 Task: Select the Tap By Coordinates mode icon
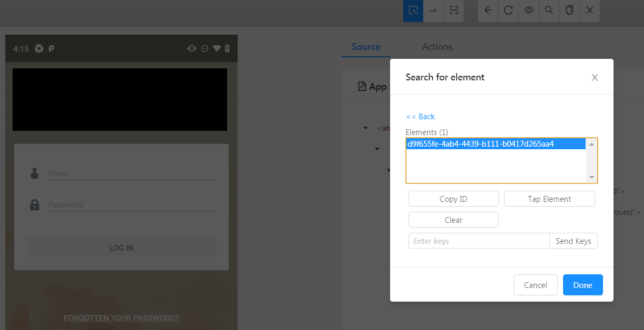454,11
